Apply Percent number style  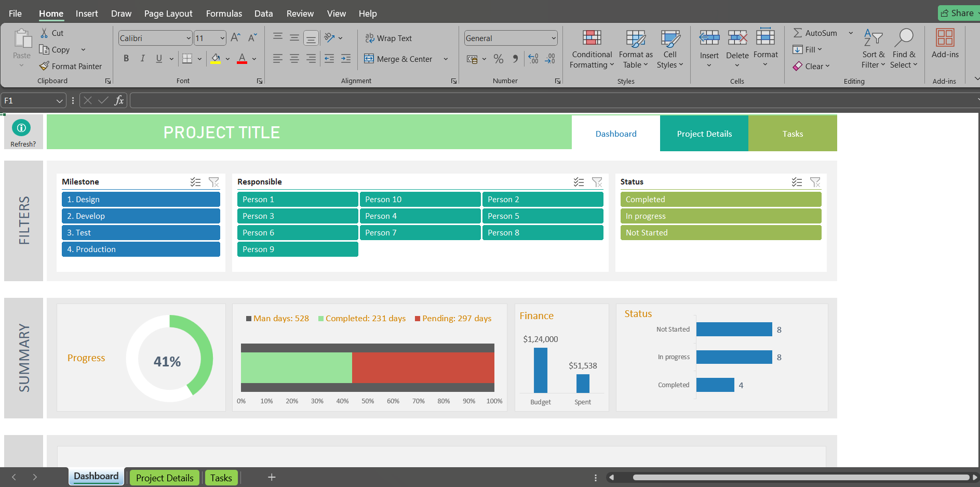499,59
